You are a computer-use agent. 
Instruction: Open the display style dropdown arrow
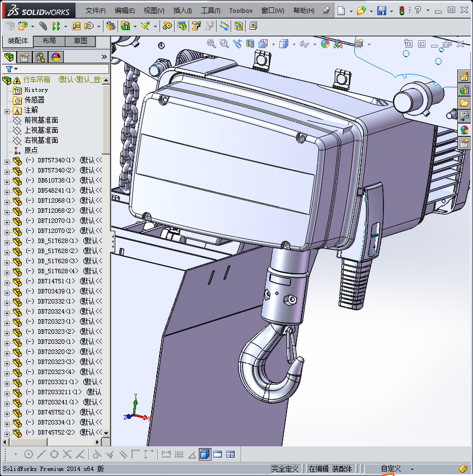pyautogui.click(x=294, y=43)
